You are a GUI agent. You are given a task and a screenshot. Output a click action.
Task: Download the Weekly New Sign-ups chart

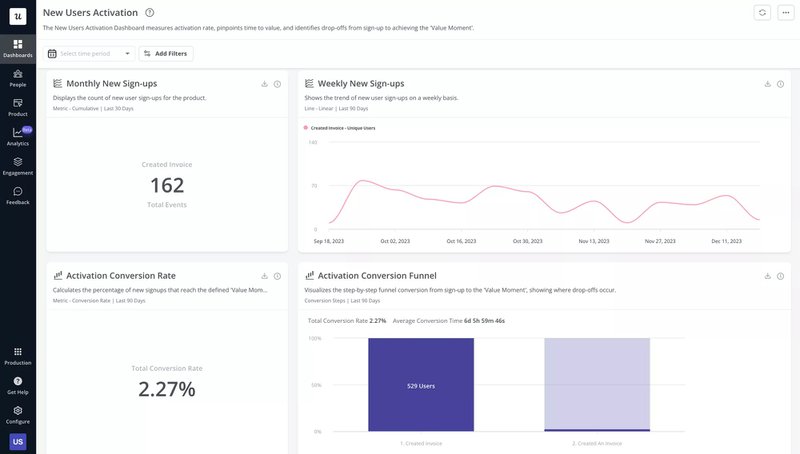tap(767, 84)
